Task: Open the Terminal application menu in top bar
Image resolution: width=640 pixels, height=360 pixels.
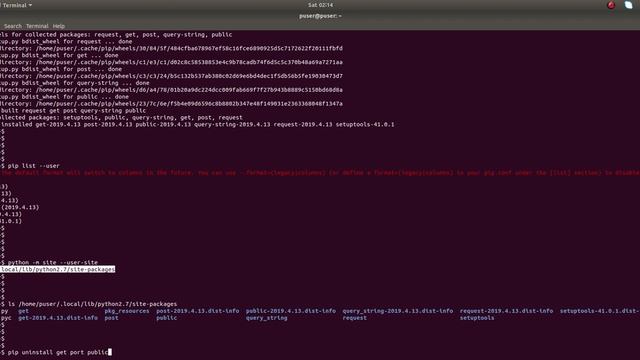Action: 16,5
